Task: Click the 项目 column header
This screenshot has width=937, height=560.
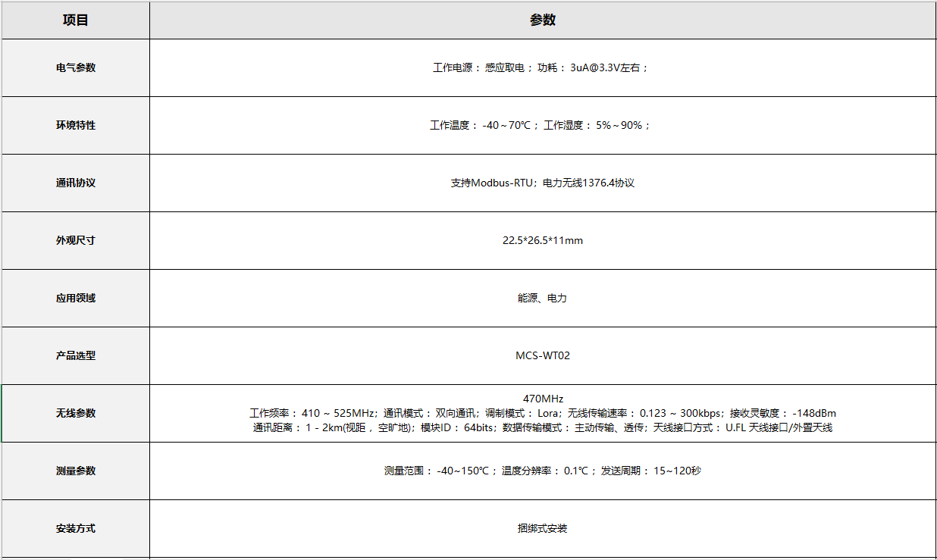Action: click(76, 20)
